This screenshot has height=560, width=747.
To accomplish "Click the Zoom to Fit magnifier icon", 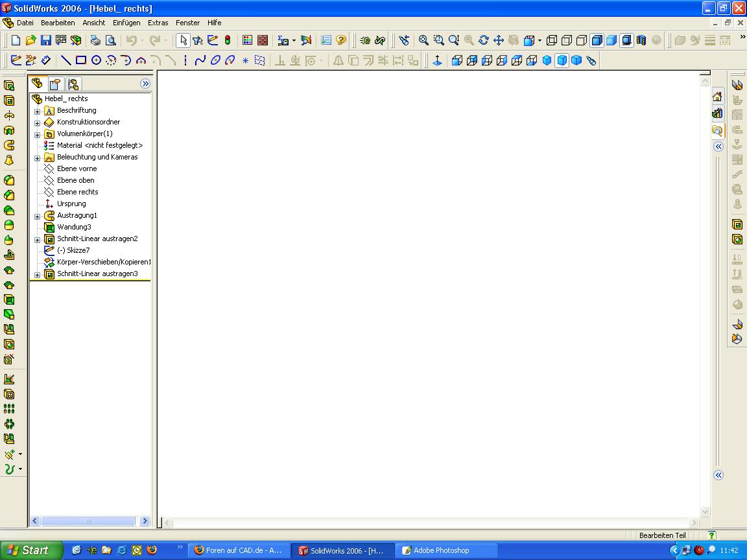I will (423, 40).
